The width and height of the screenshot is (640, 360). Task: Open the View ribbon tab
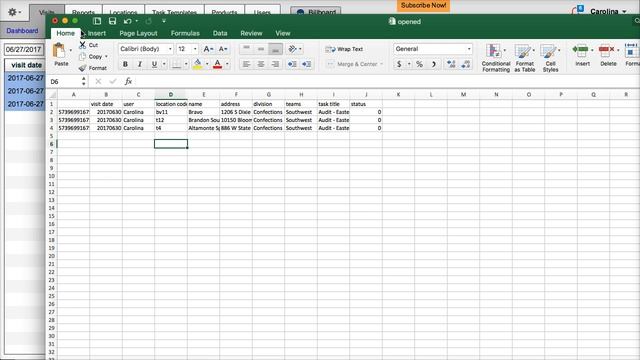(282, 33)
